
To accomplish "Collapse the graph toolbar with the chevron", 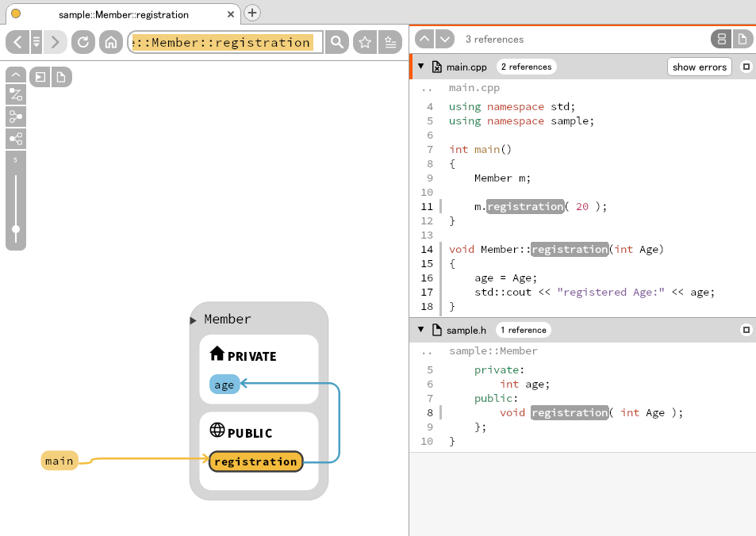I will (15, 74).
